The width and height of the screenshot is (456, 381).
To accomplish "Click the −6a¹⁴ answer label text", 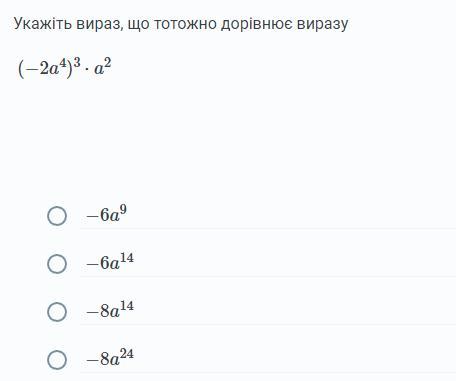I will (x=110, y=262).
